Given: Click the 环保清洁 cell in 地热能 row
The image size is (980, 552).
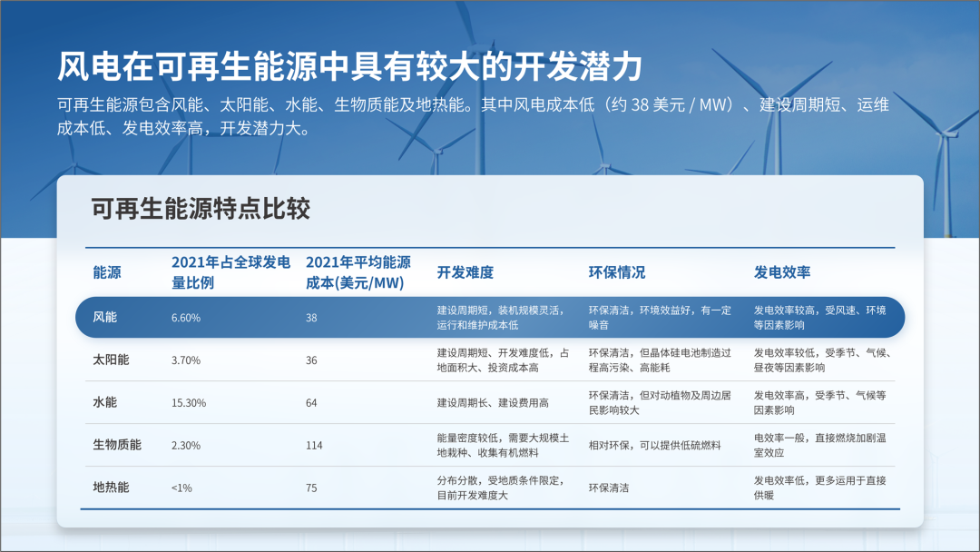Looking at the screenshot, I should tap(609, 488).
